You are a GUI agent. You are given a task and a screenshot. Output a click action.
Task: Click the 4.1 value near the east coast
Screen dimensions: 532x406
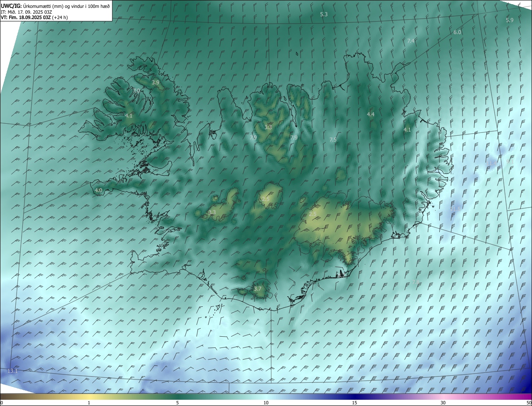pos(407,130)
